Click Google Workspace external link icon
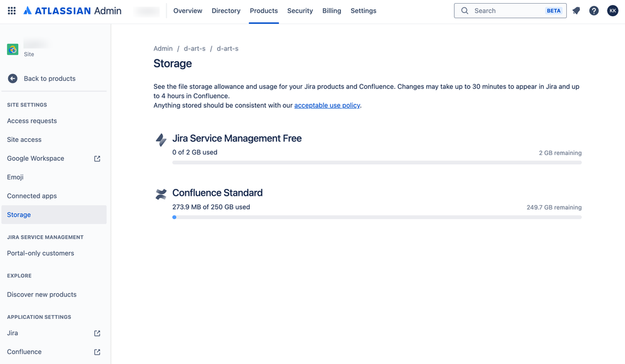The width and height of the screenshot is (625, 364). (x=97, y=159)
